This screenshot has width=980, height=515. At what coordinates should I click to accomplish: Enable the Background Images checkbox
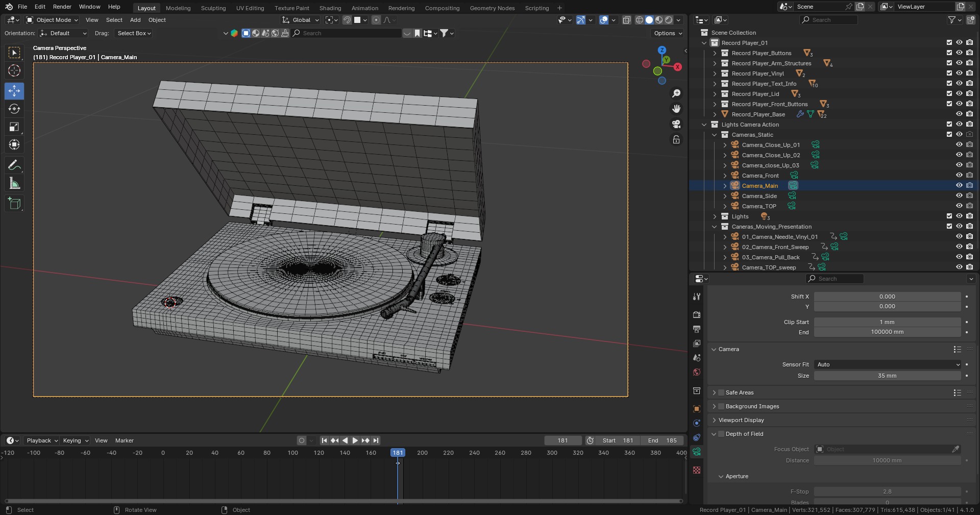click(x=721, y=406)
